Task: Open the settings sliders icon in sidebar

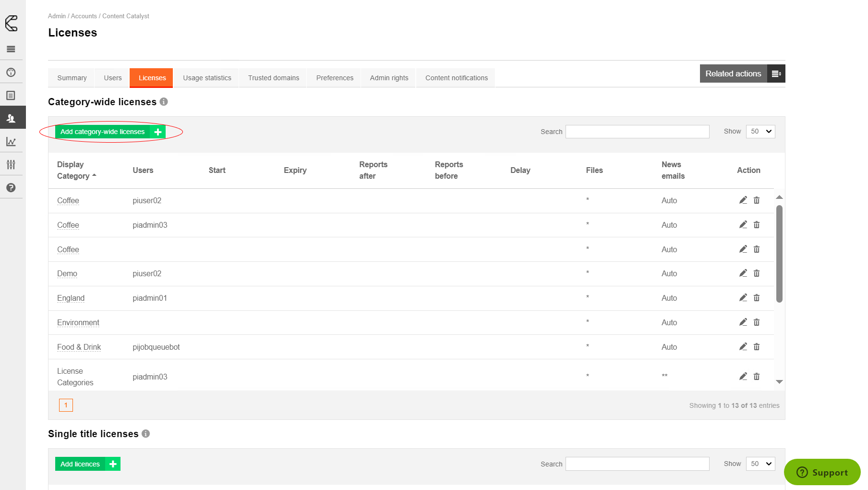Action: 11,165
